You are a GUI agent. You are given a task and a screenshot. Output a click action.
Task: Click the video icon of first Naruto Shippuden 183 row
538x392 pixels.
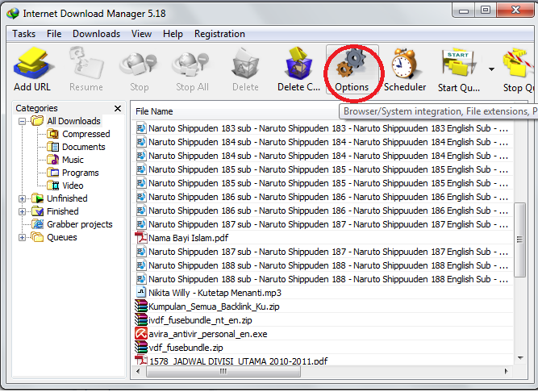[141, 128]
